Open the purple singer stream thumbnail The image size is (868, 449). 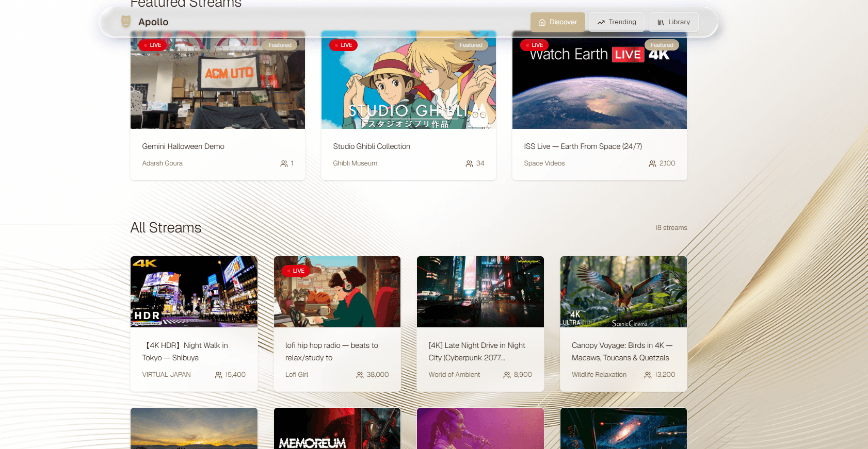(x=480, y=428)
